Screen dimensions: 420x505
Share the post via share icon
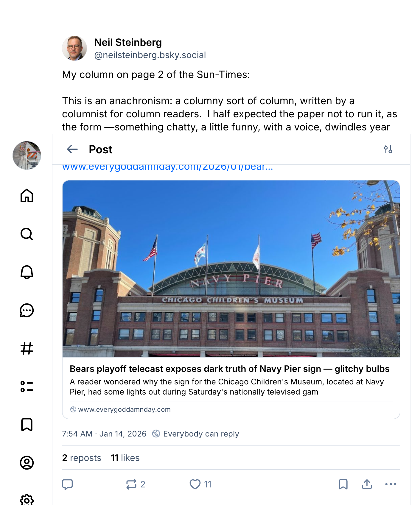(367, 484)
